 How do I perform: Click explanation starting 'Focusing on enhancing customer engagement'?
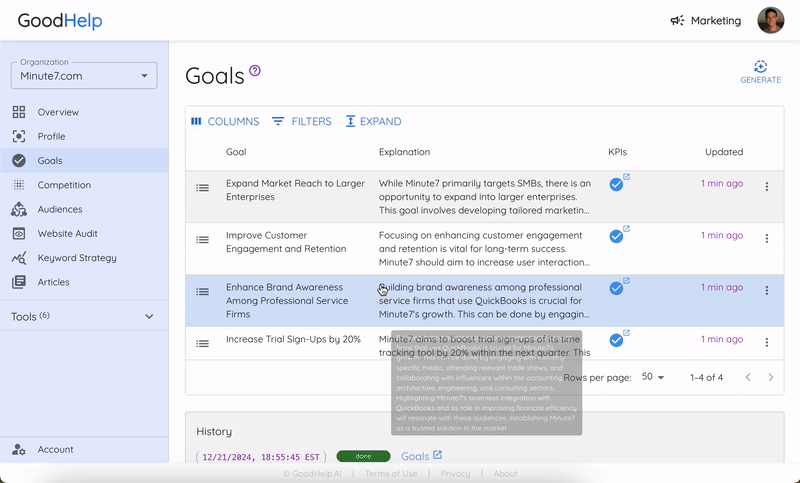[484, 249]
